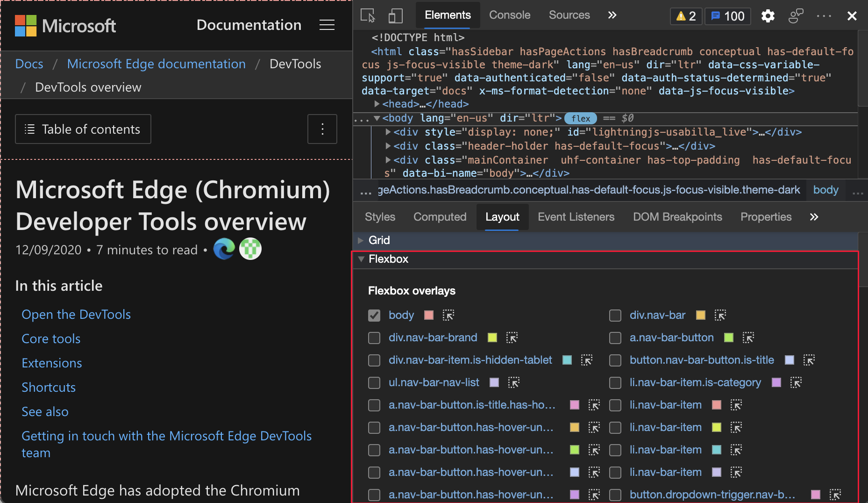Image resolution: width=868 pixels, height=503 pixels.
Task: Enable the ul.nav-bar-nav-list overlay
Action: [x=374, y=382]
